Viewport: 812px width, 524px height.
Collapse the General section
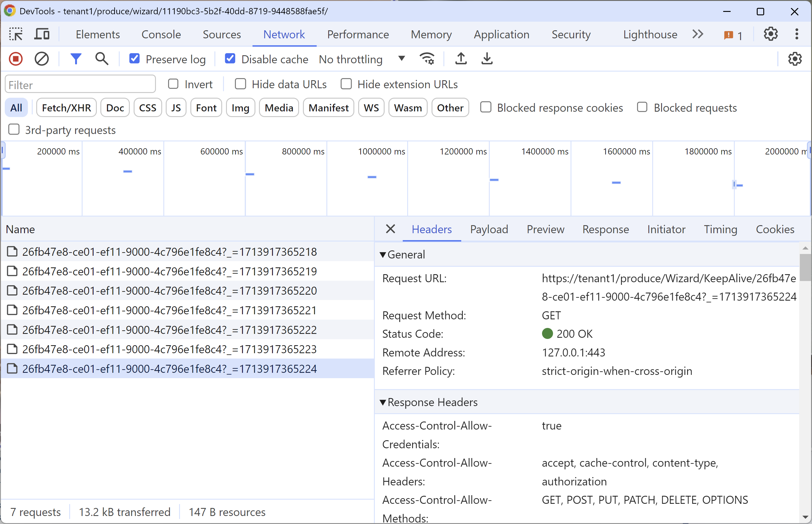click(x=383, y=255)
